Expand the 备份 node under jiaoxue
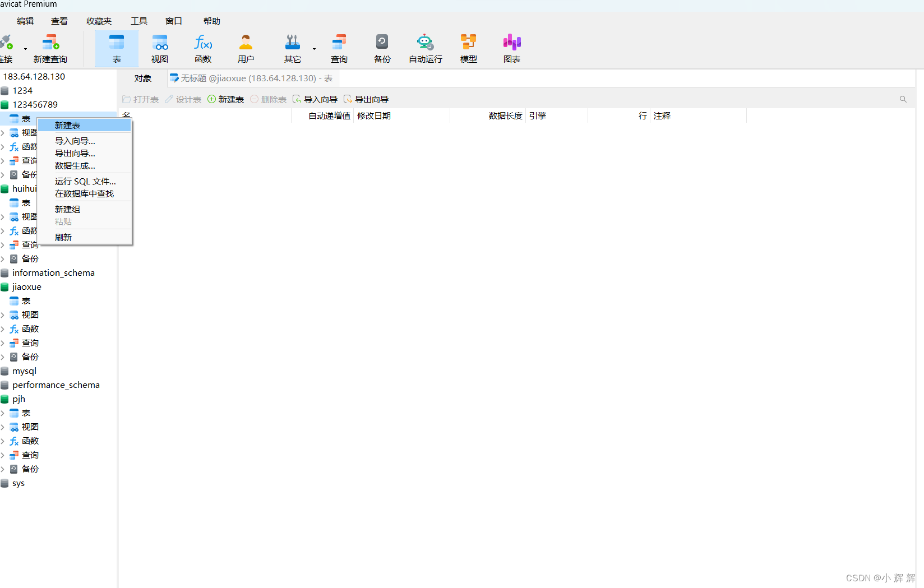924x588 pixels. 3,357
